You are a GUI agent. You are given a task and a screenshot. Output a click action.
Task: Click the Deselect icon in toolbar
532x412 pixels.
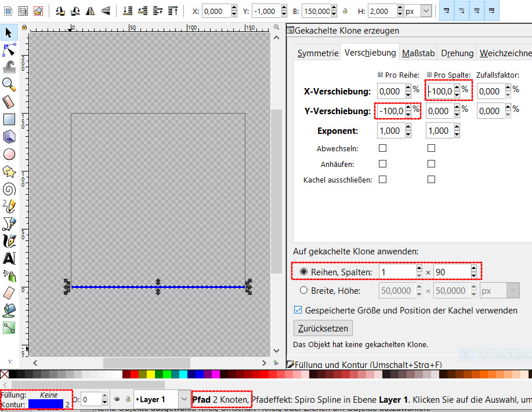(38, 11)
